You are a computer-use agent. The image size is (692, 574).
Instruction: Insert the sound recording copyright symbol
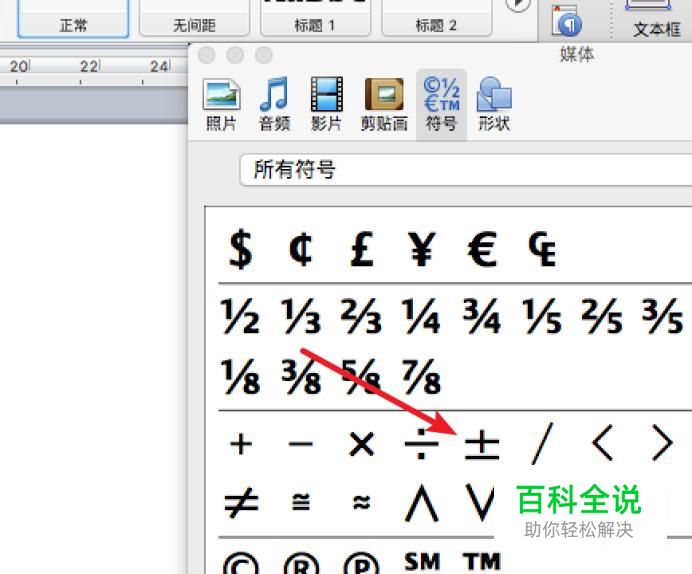point(361,564)
